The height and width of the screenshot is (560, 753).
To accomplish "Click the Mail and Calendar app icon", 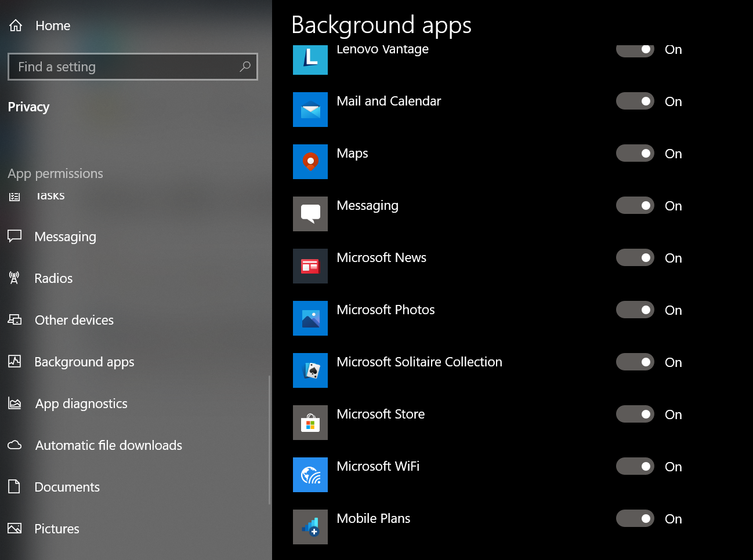I will (310, 110).
